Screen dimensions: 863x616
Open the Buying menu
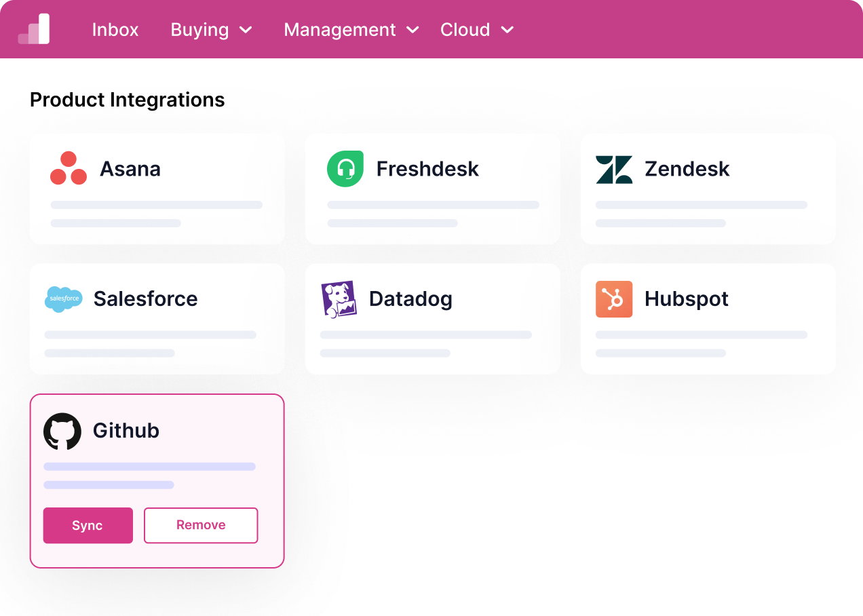(x=211, y=30)
